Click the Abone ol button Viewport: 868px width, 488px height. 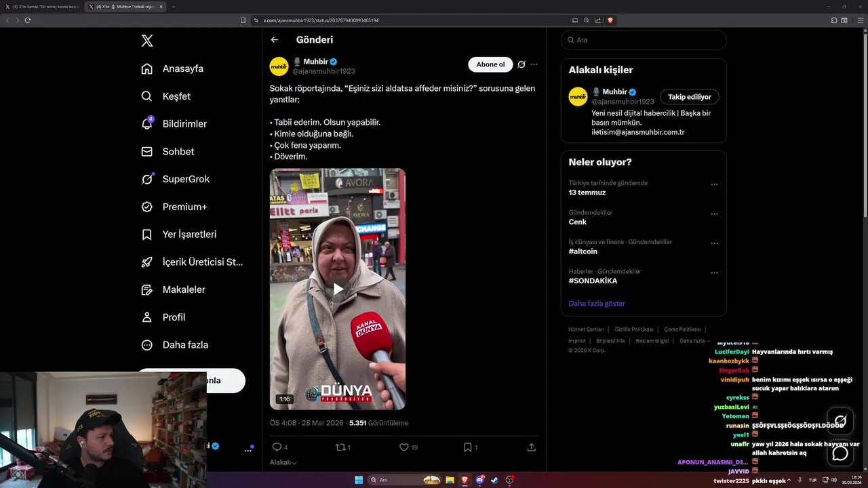coord(490,64)
